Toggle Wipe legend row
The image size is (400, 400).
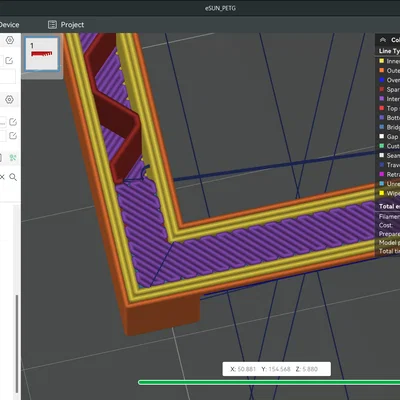pyautogui.click(x=388, y=193)
